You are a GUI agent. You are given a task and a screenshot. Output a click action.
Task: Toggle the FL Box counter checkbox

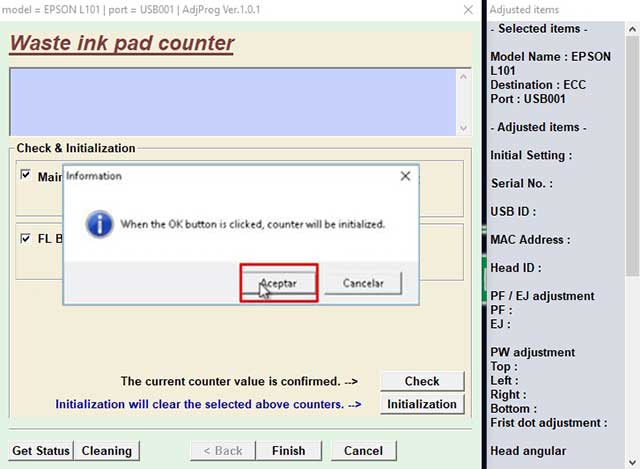tap(25, 238)
